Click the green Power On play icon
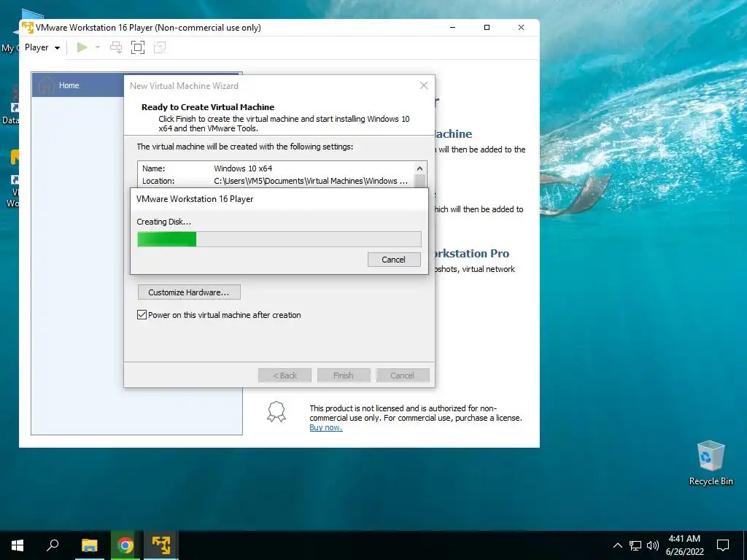The height and width of the screenshot is (560, 747). [82, 47]
